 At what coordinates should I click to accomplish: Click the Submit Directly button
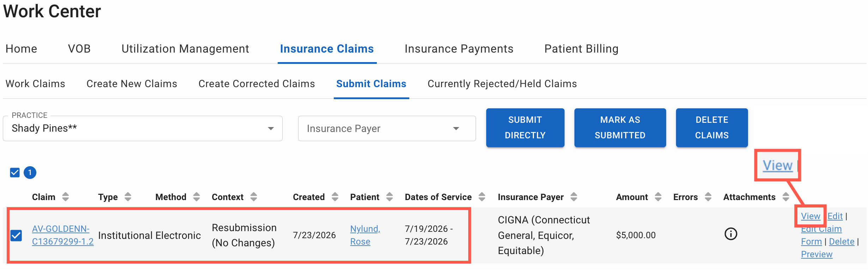coord(525,127)
